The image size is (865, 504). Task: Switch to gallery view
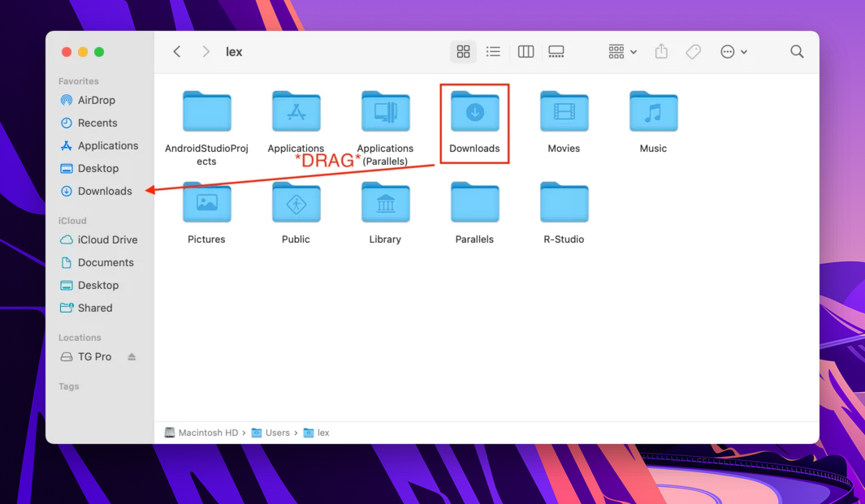pyautogui.click(x=556, y=52)
